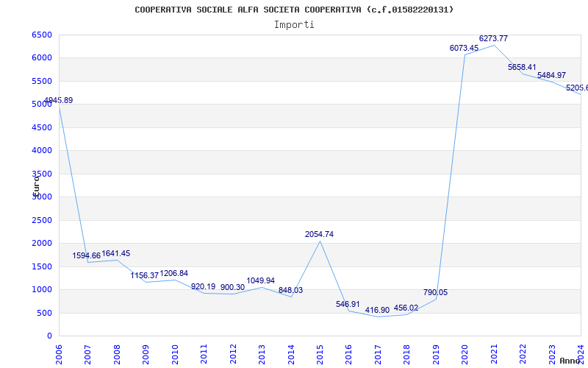Click the 2021 year axis label

click(x=494, y=355)
